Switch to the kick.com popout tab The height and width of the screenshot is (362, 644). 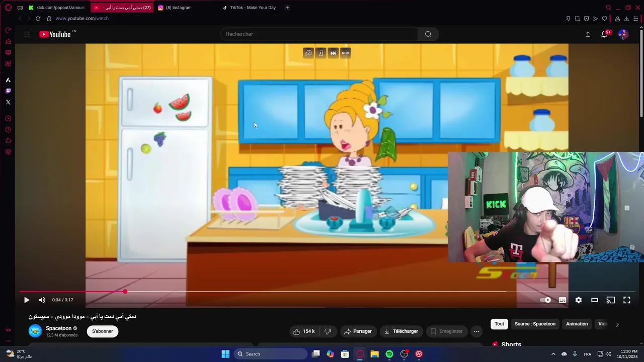[56, 8]
